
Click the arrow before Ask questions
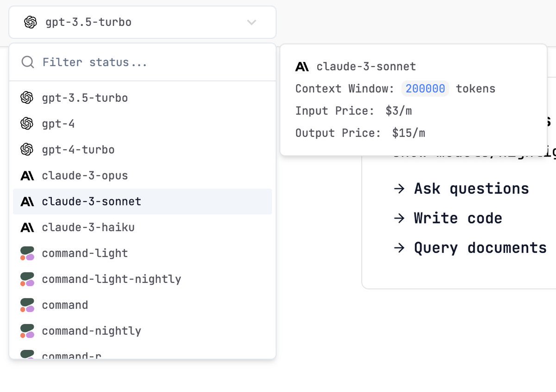(399, 189)
